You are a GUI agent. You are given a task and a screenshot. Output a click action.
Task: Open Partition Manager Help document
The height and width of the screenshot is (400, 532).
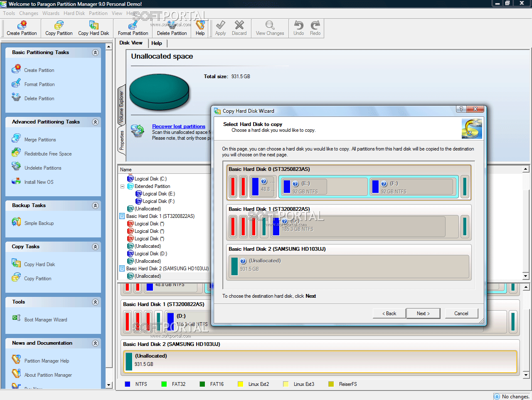tap(47, 361)
